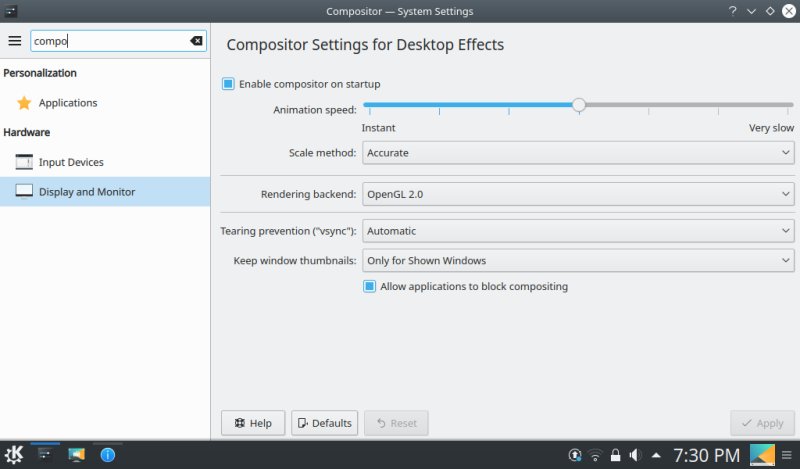Toggle Allow applications to block compositing
The image size is (800, 469).
(x=369, y=286)
